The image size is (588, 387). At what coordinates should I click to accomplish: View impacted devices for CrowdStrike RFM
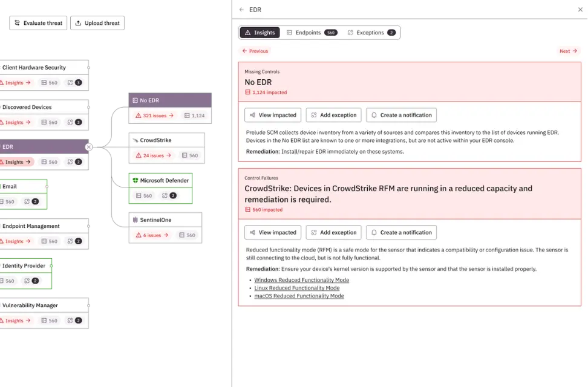pyautogui.click(x=273, y=232)
